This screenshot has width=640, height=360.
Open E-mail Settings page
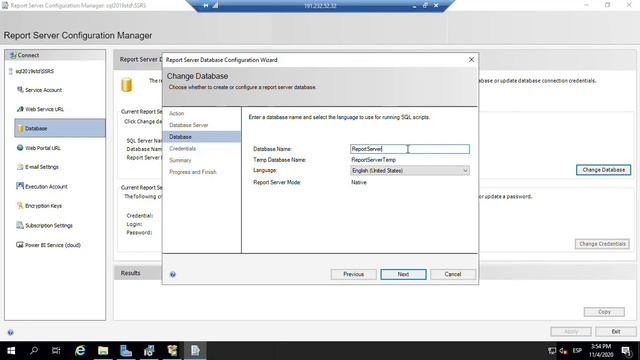click(x=37, y=167)
